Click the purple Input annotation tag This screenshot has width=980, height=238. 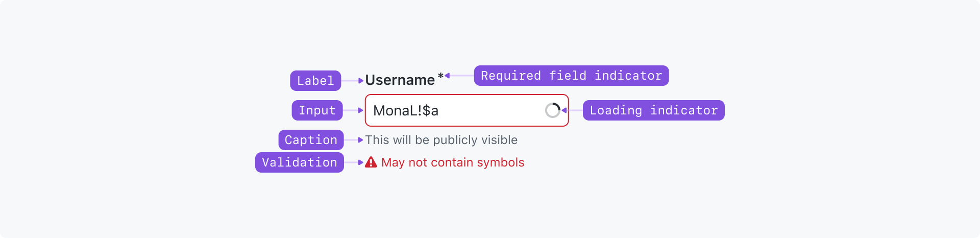(x=317, y=110)
